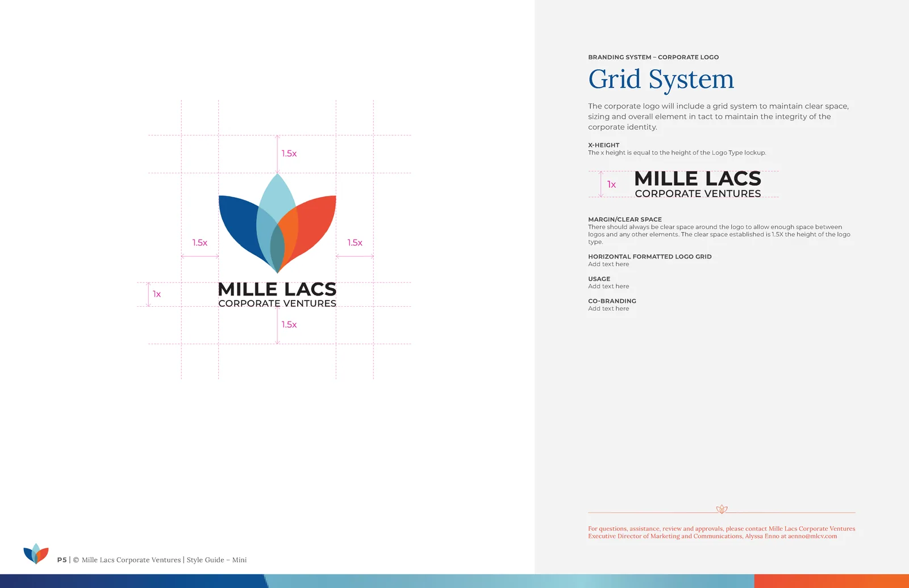Screen dimensions: 909x588
Task: Click 'Add text here' under HORIZONTAL FORMATTED LOGO GRID
Action: click(x=608, y=264)
